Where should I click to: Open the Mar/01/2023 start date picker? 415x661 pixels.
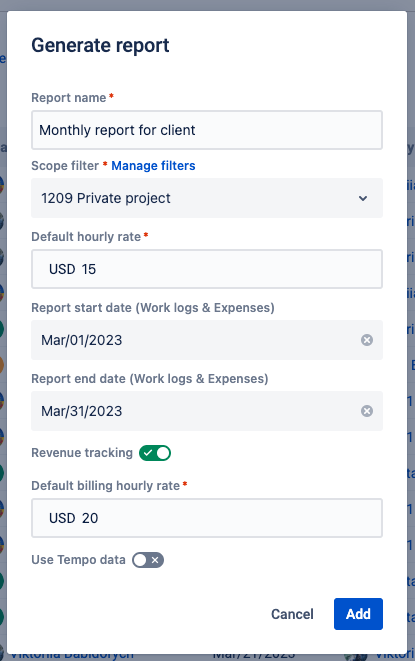click(x=194, y=340)
